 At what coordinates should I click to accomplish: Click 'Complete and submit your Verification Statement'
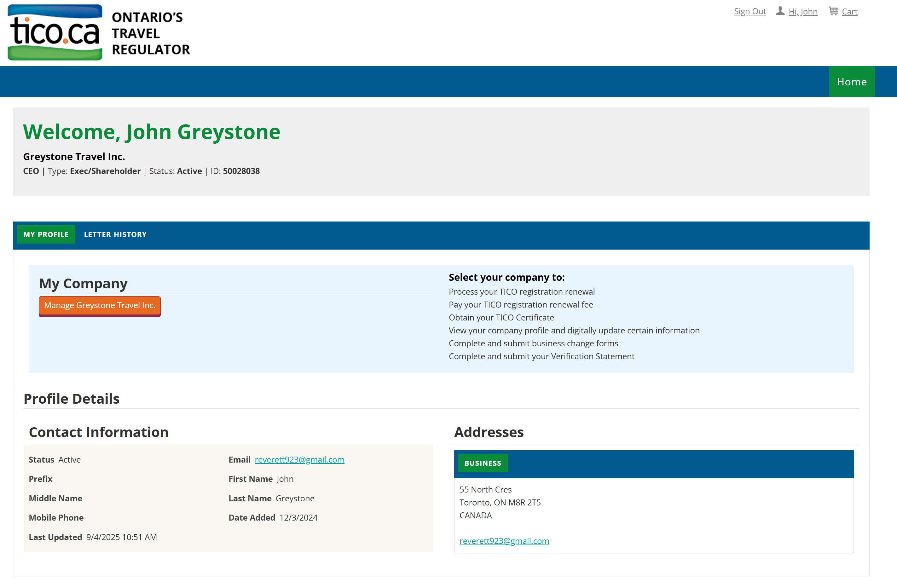pyautogui.click(x=541, y=356)
